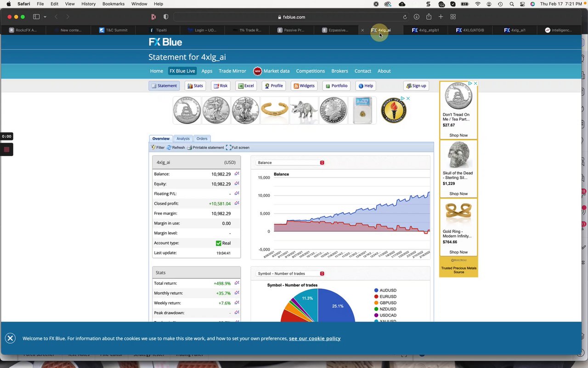Close the sidebar ad with X
The image size is (588, 368).
475,83
